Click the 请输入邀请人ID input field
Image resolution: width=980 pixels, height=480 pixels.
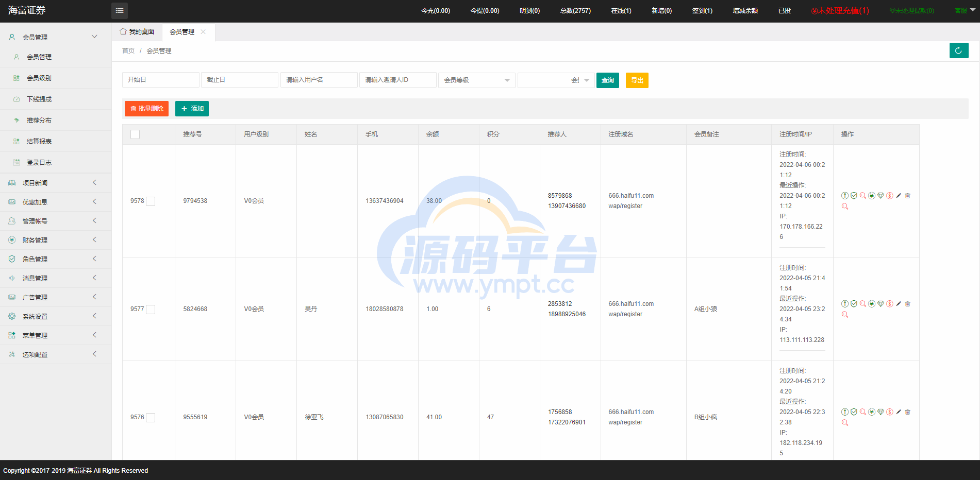point(398,80)
